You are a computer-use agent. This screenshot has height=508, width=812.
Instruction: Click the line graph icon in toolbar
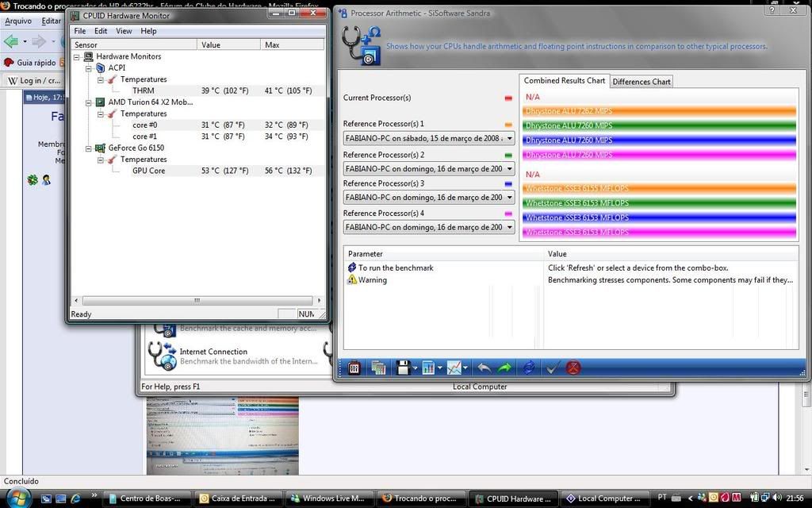454,368
